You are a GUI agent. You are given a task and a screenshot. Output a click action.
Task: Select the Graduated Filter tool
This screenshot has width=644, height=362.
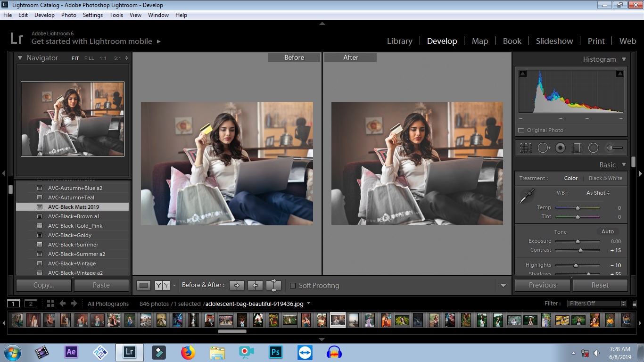tap(577, 148)
